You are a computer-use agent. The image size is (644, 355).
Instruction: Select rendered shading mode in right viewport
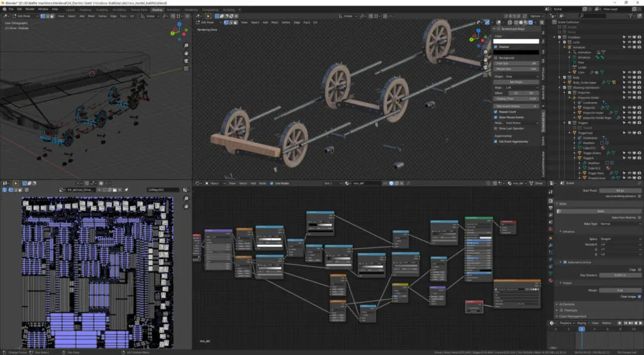[x=531, y=23]
